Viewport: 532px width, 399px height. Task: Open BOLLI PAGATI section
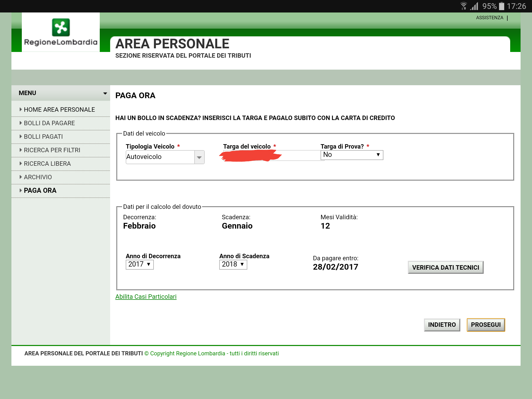pos(43,137)
